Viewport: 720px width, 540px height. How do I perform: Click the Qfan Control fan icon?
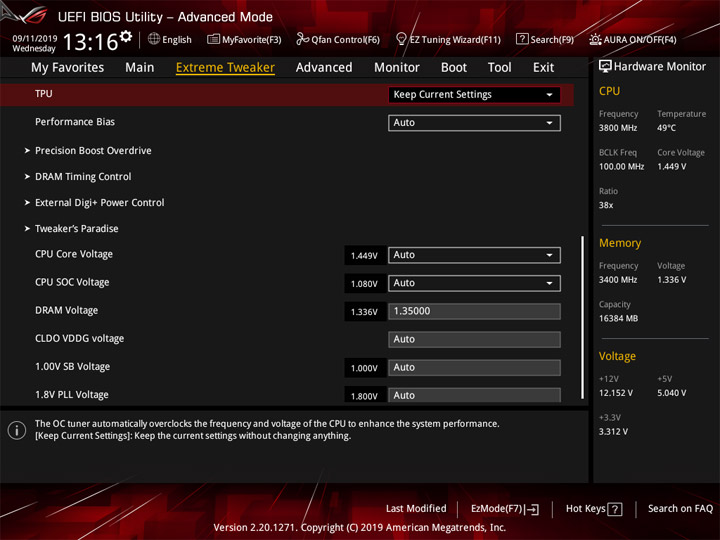302,39
